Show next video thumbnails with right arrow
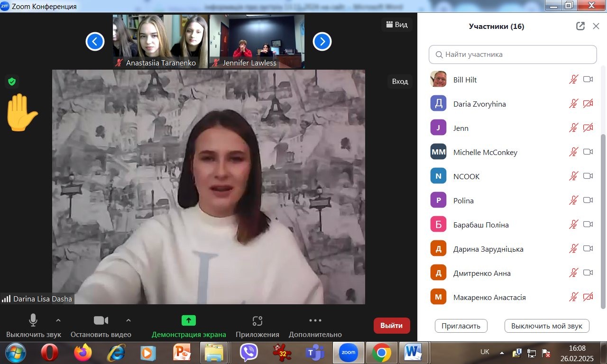 322,42
